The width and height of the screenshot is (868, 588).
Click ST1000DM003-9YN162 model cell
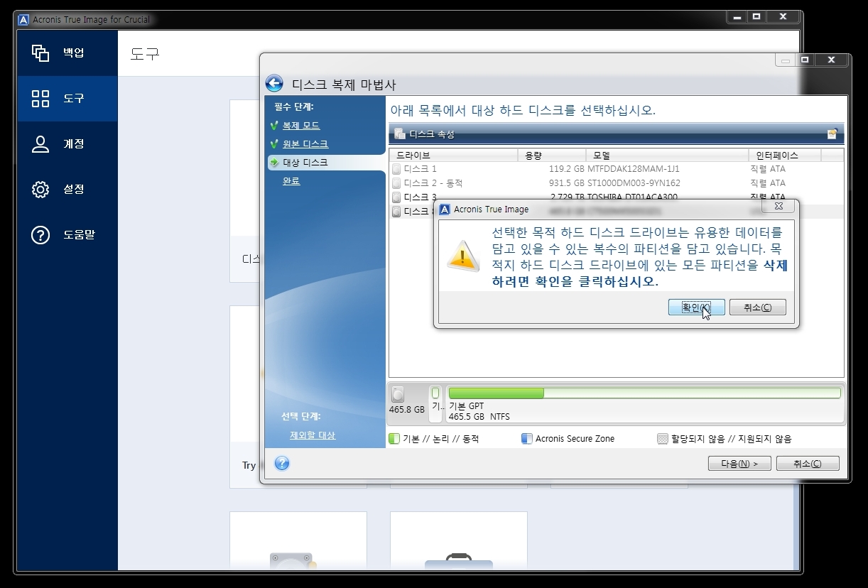pos(634,183)
